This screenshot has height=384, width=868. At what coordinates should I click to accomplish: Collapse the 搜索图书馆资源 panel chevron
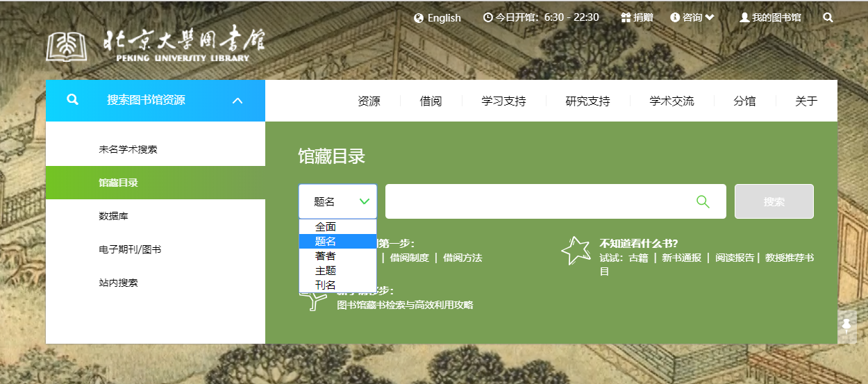[237, 101]
